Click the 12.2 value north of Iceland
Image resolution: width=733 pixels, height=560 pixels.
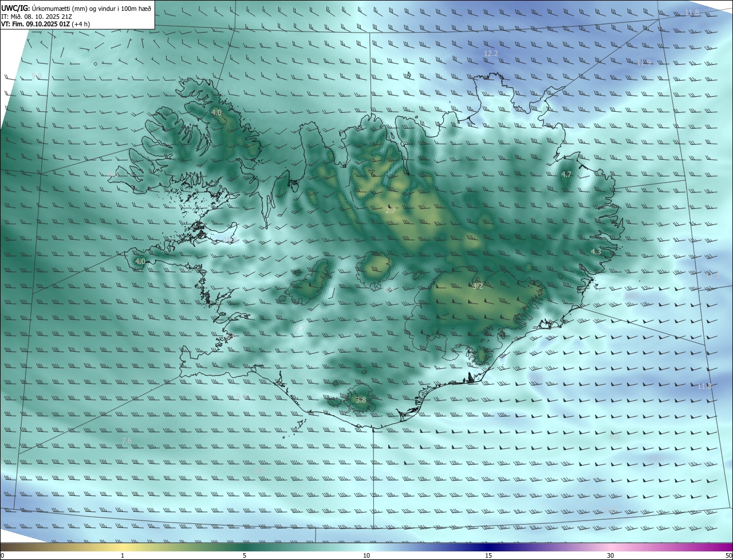pyautogui.click(x=491, y=53)
